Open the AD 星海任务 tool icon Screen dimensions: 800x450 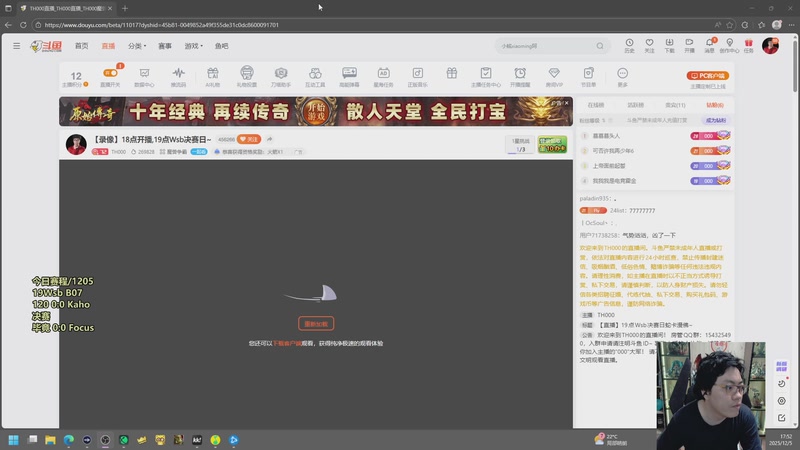[384, 78]
